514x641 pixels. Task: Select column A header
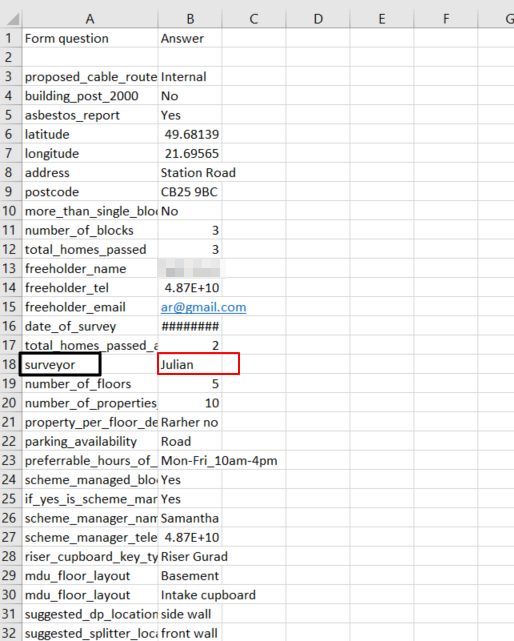pos(90,19)
